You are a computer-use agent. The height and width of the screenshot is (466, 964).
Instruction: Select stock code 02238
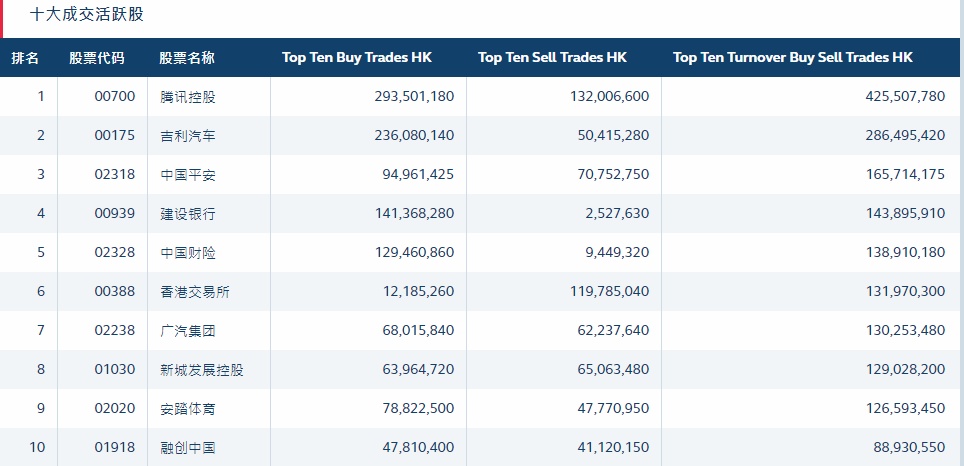pyautogui.click(x=114, y=331)
